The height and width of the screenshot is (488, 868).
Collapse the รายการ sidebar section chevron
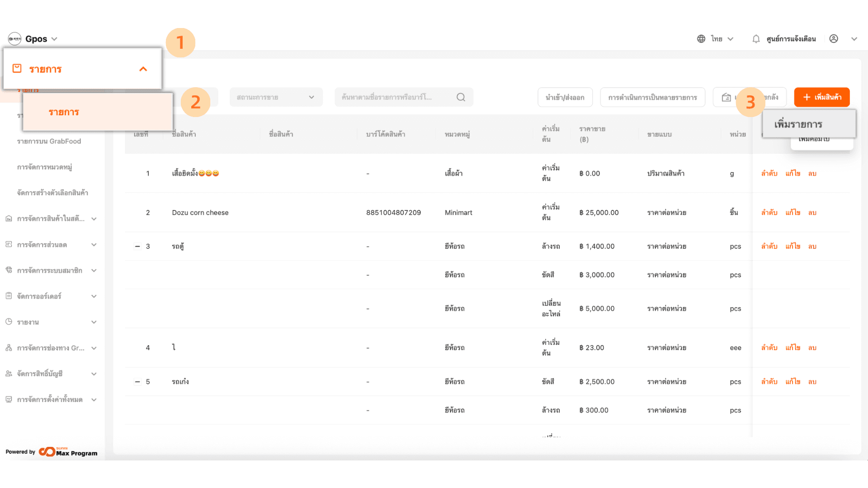click(x=143, y=69)
